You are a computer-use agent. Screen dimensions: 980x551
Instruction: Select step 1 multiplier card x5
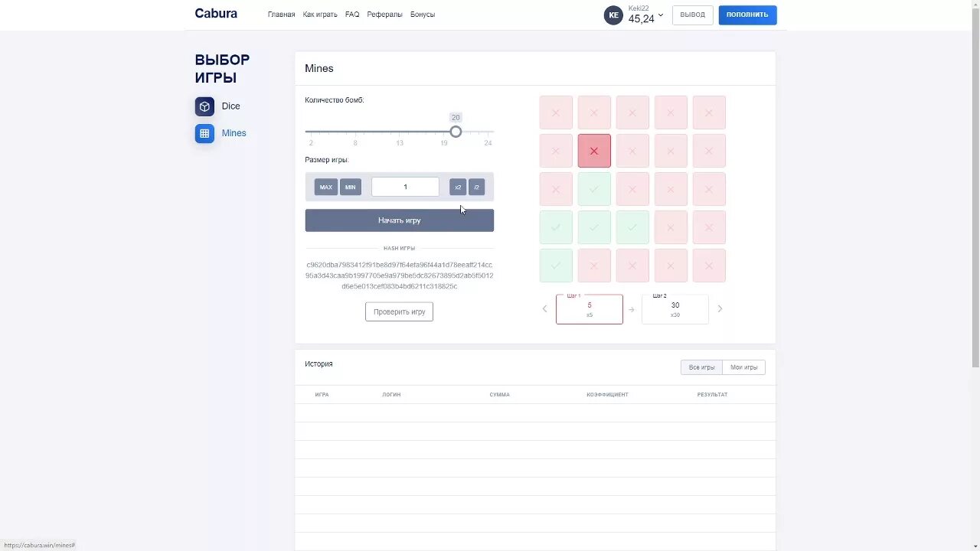click(x=590, y=309)
